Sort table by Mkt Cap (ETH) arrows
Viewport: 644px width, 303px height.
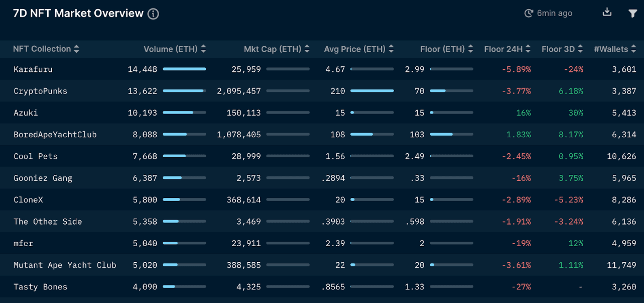point(307,49)
